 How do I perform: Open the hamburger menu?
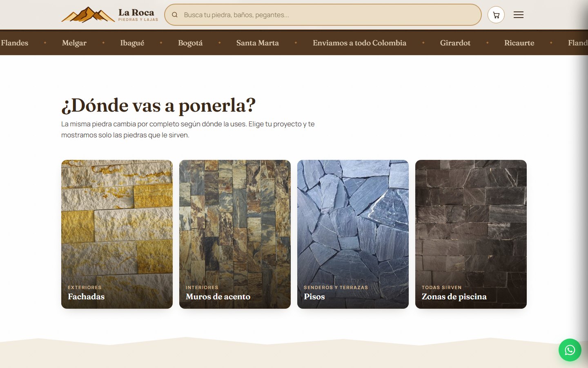coord(519,15)
